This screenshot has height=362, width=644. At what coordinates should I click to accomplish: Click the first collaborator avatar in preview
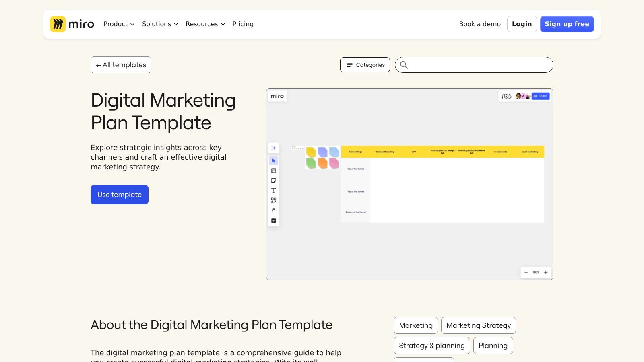tap(518, 96)
